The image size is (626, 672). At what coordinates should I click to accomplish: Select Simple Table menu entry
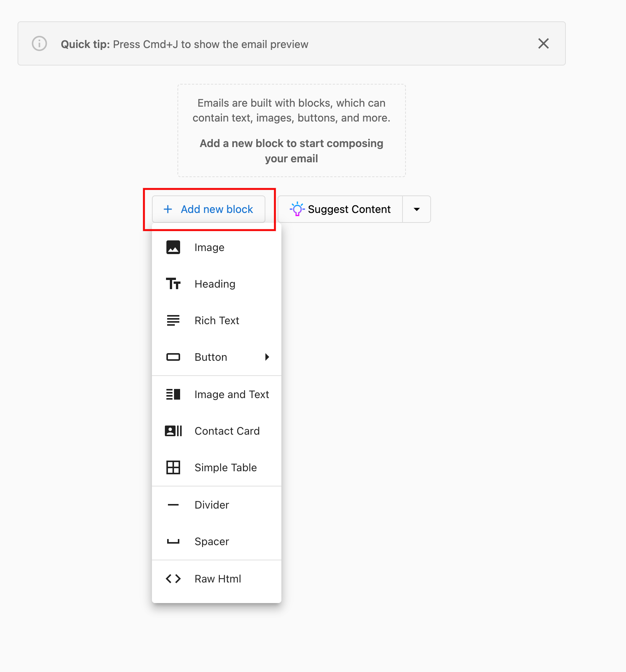(x=217, y=467)
